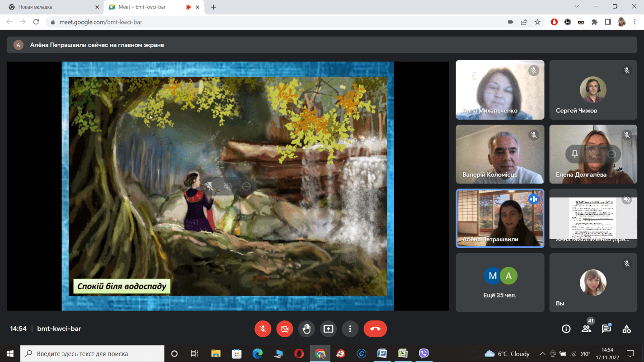Leave the call with the red hang-up button

[375, 329]
